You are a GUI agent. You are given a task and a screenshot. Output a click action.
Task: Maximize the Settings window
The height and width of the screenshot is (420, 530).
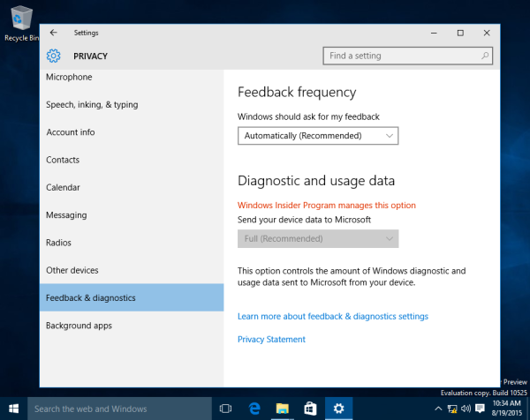click(x=460, y=33)
